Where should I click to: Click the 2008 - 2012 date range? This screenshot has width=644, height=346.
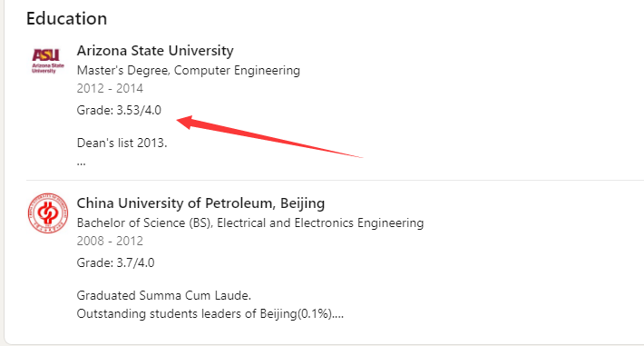tap(110, 241)
